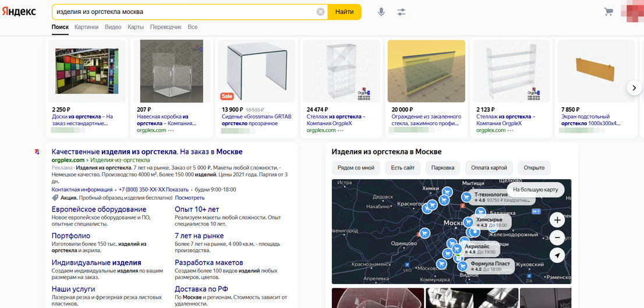Open the Grossman glass seat product image
This screenshot has width=644, height=308.
coord(256,71)
